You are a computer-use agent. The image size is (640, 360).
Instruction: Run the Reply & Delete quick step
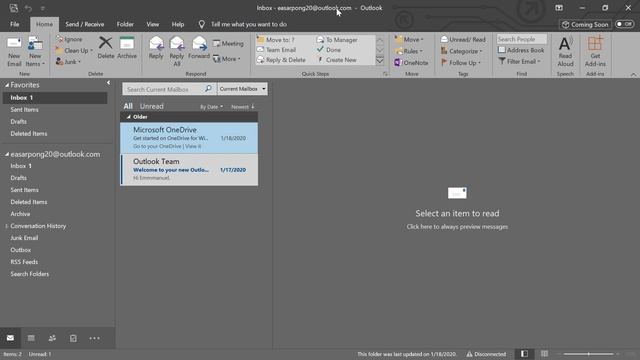[281, 60]
